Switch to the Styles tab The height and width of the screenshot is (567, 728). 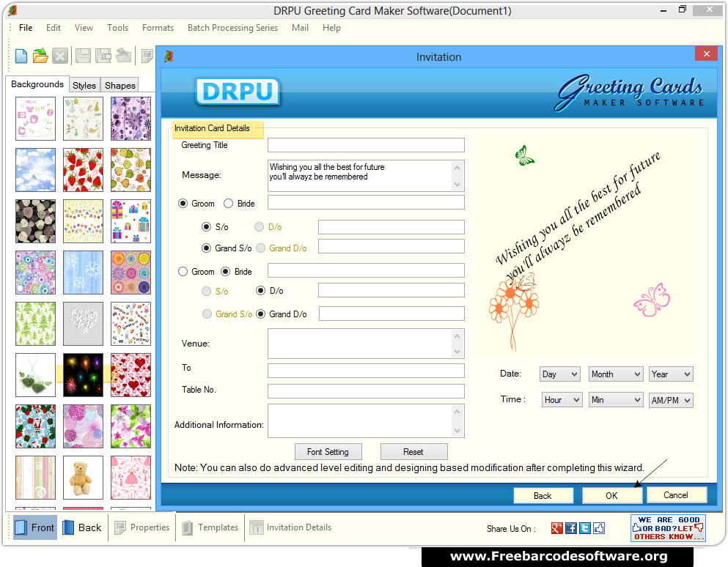[84, 86]
